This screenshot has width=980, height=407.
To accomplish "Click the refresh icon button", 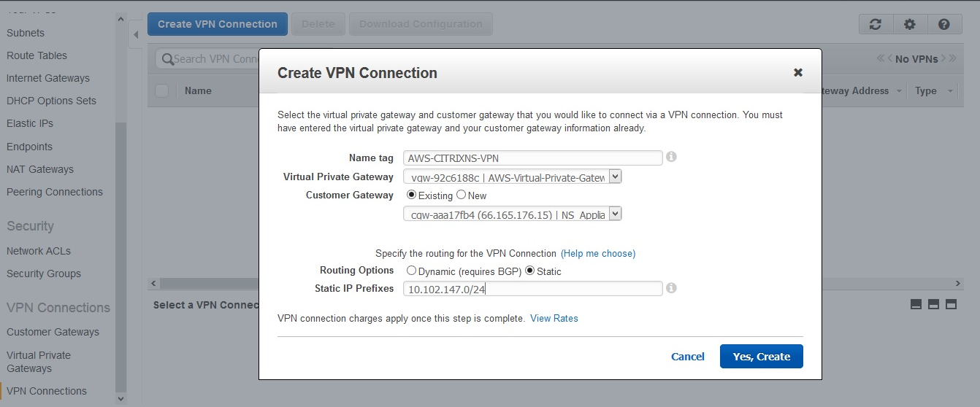I will [876, 24].
